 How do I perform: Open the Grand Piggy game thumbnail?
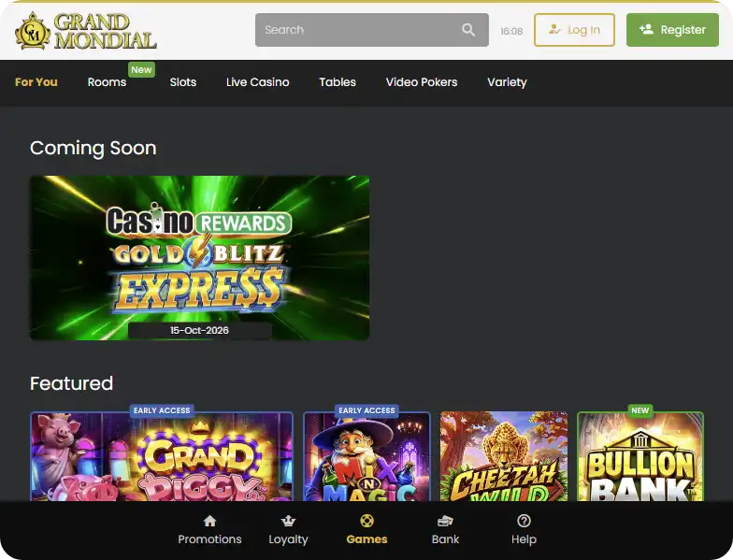click(x=162, y=456)
